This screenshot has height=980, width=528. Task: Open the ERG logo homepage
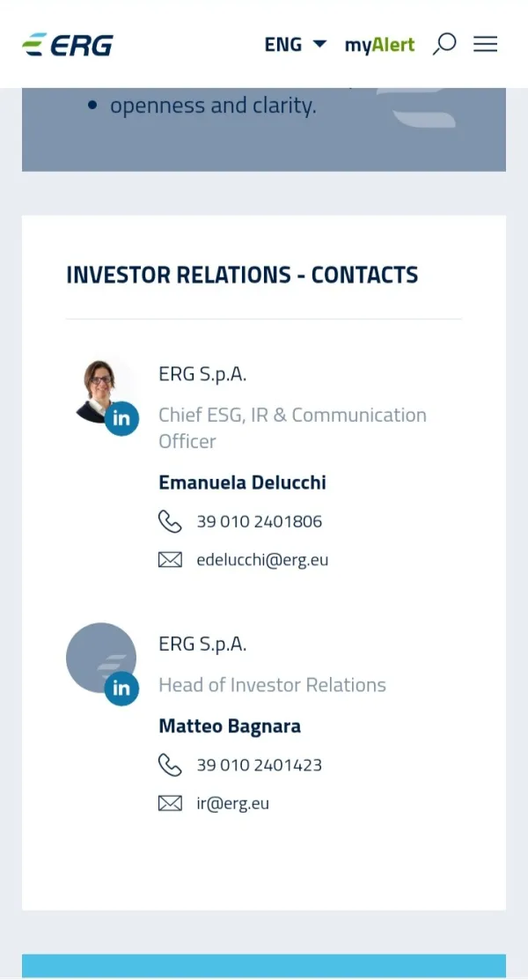point(68,44)
